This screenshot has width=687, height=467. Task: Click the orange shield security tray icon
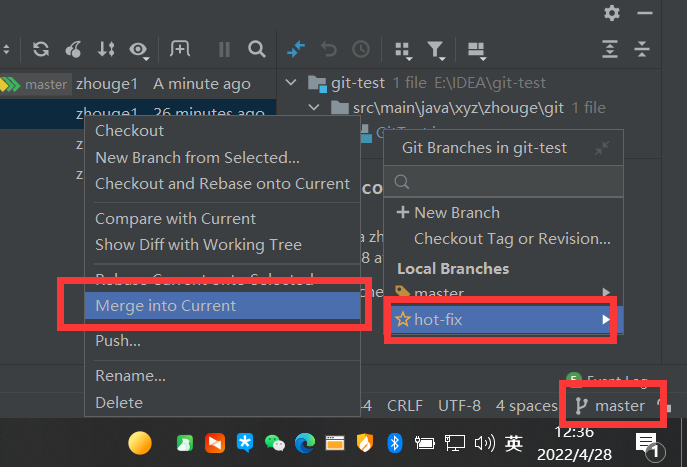[365, 443]
